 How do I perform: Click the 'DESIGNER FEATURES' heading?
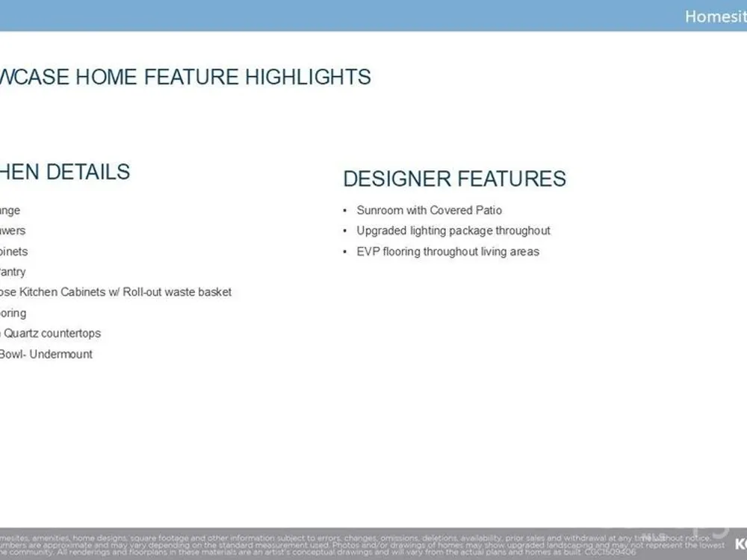(454, 178)
